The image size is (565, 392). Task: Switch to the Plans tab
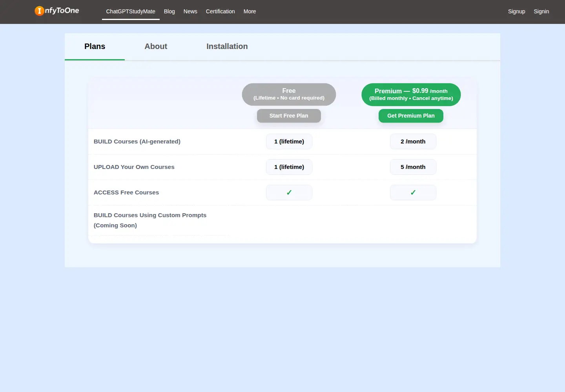pyautogui.click(x=95, y=46)
